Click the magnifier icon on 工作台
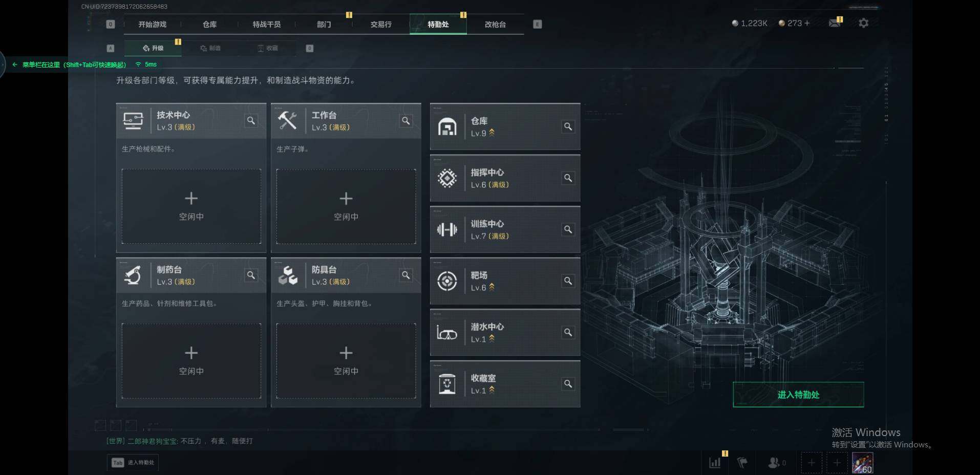 406,121
